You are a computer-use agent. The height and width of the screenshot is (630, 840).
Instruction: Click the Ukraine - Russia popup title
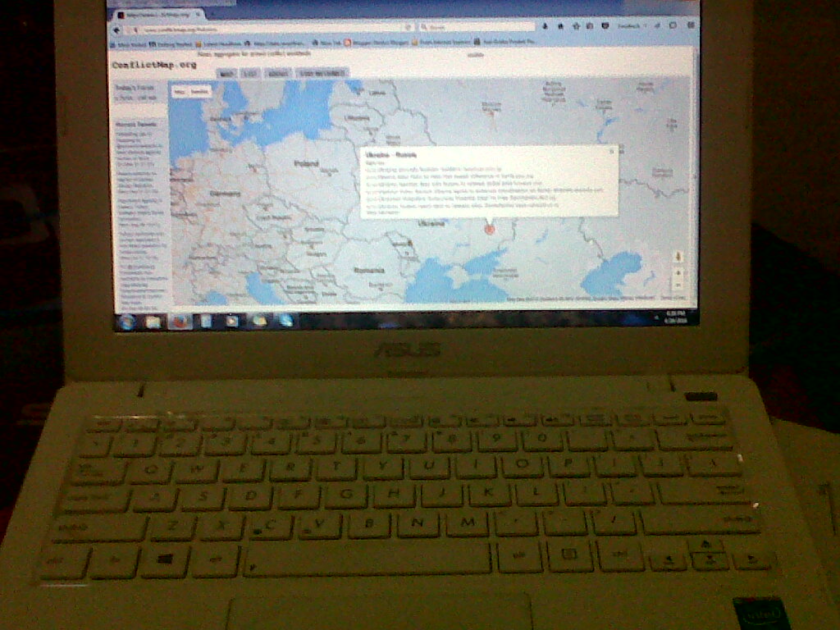click(391, 155)
